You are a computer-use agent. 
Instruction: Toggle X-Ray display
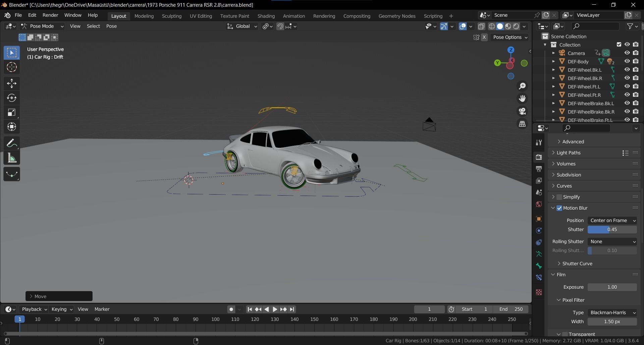(x=481, y=26)
